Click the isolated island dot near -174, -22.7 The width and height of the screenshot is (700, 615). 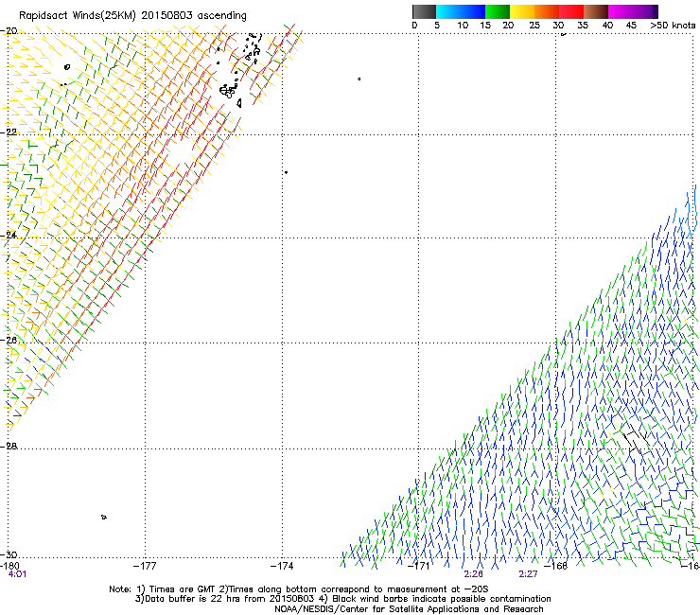click(x=286, y=172)
